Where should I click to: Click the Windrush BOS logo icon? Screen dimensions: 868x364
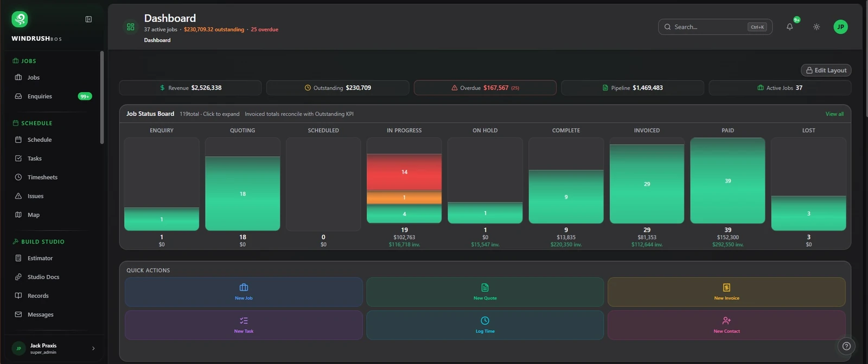(x=20, y=20)
